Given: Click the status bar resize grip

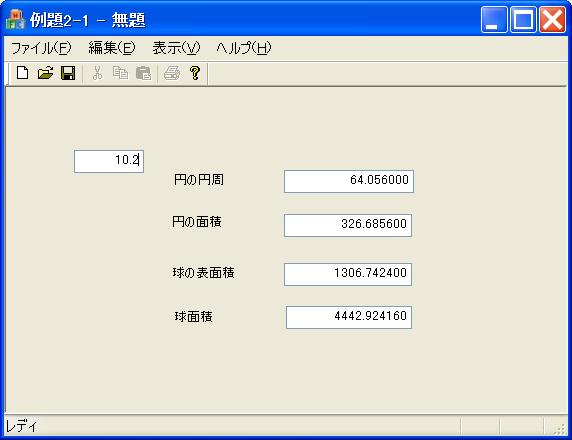Looking at the screenshot, I should click(x=560, y=429).
